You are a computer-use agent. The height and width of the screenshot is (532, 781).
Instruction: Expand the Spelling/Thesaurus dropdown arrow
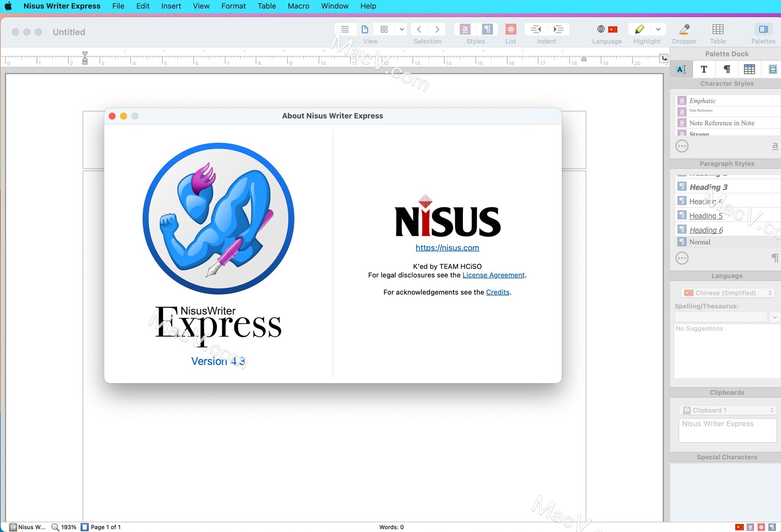coord(774,317)
